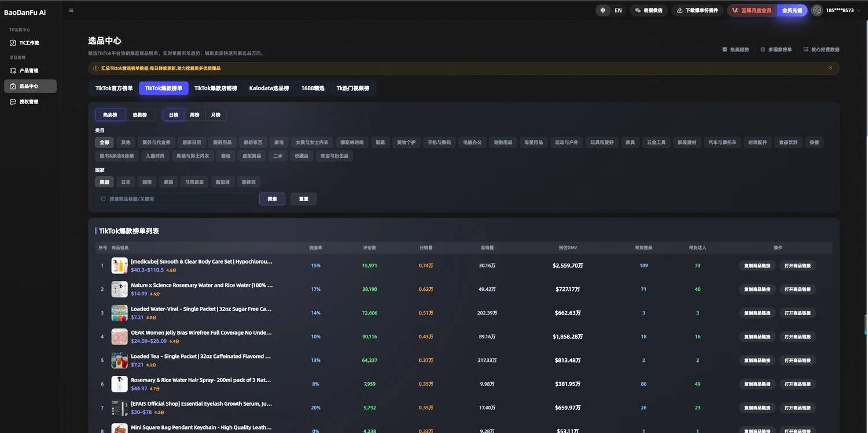Collapse the sidebar with the hamburger icon
The width and height of the screenshot is (868, 433).
click(x=71, y=10)
